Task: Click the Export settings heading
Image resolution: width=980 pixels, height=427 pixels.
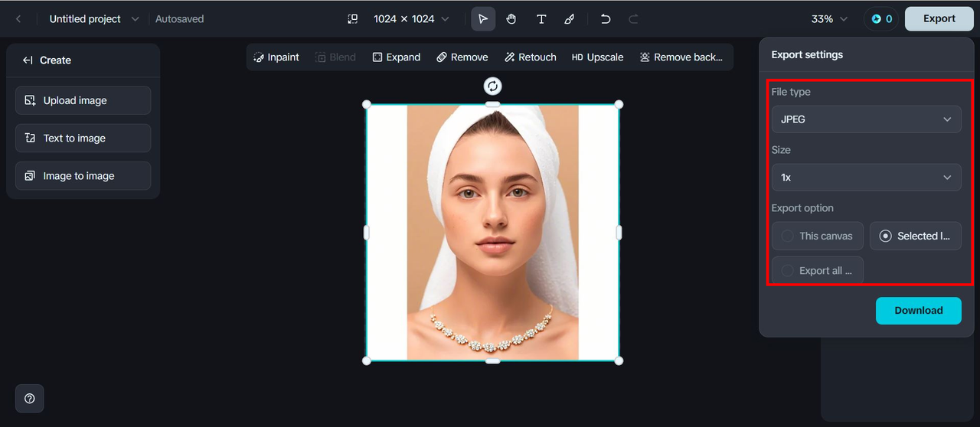Action: (807, 55)
